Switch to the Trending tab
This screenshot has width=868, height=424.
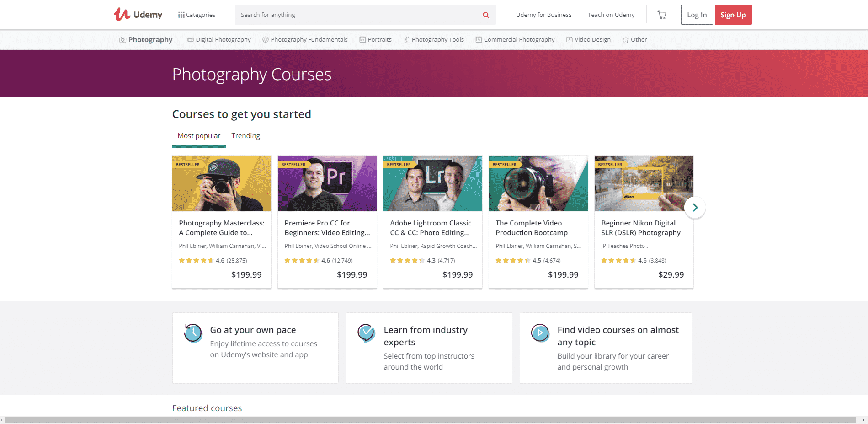(x=245, y=136)
